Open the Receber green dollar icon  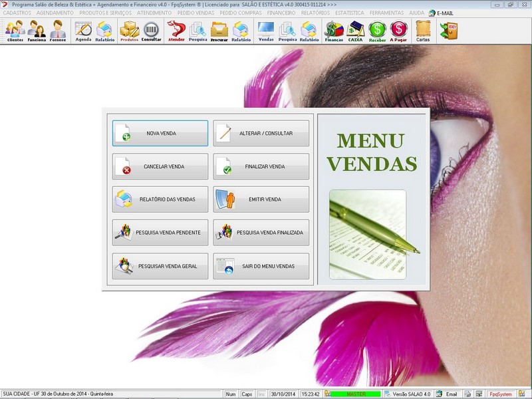(x=377, y=31)
